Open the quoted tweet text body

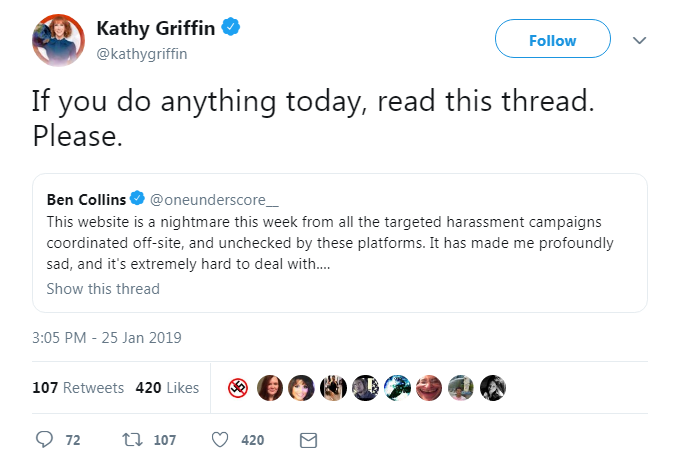pyautogui.click(x=330, y=243)
